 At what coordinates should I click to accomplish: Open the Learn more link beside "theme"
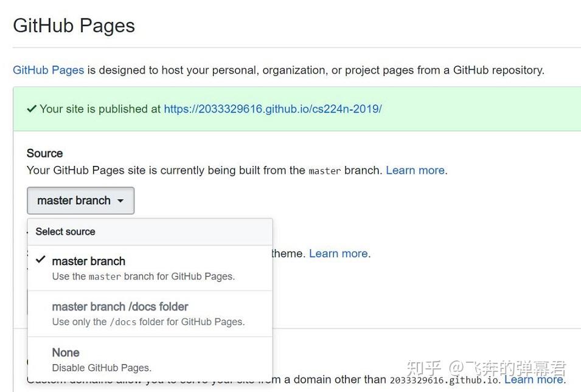pyautogui.click(x=338, y=253)
